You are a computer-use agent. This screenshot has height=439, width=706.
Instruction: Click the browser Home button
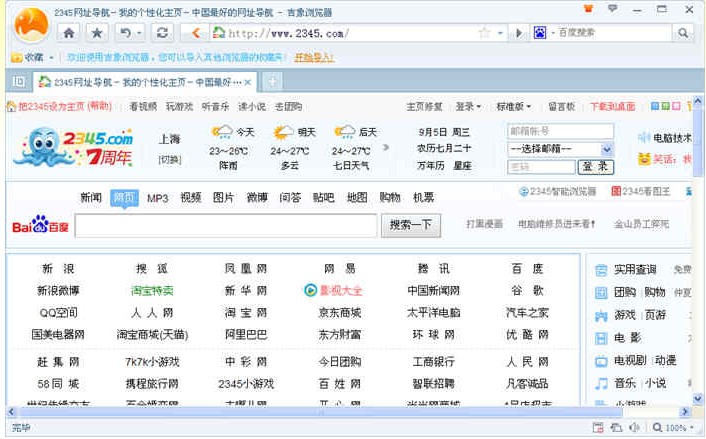click(69, 33)
